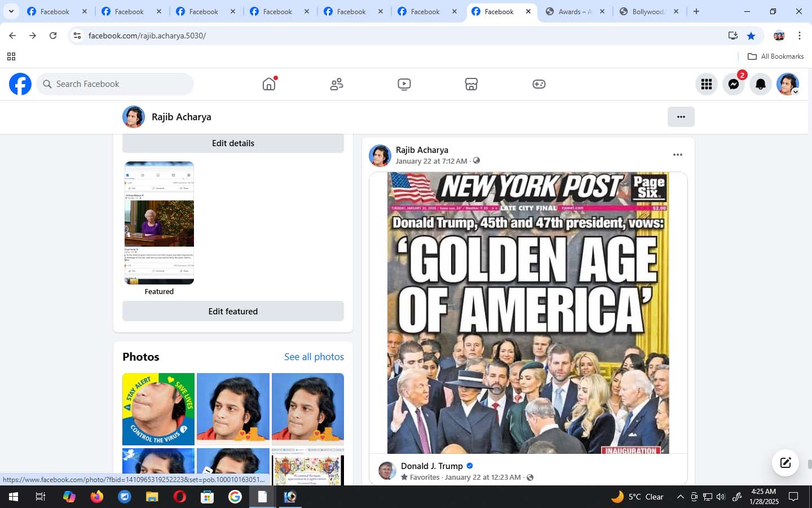The image size is (812, 508).
Task: Open the Video (Watch) icon
Action: point(404,84)
